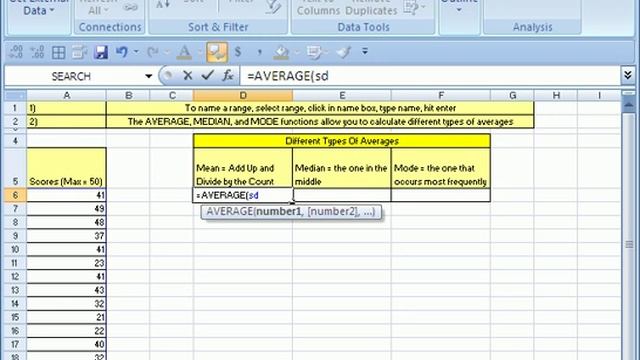Click cell A17 containing 40
The width and height of the screenshot is (640, 360).
(x=67, y=344)
